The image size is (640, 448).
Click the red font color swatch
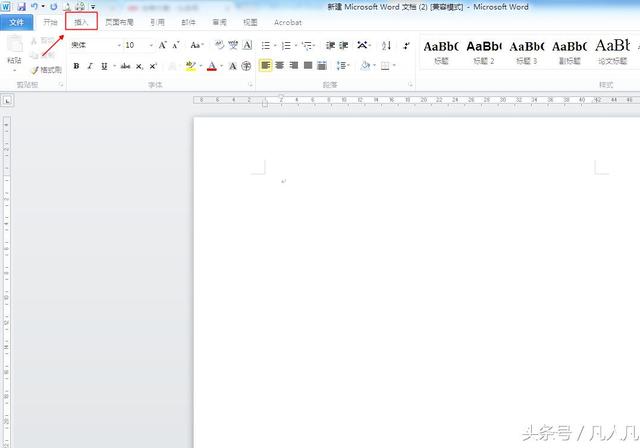pyautogui.click(x=211, y=66)
